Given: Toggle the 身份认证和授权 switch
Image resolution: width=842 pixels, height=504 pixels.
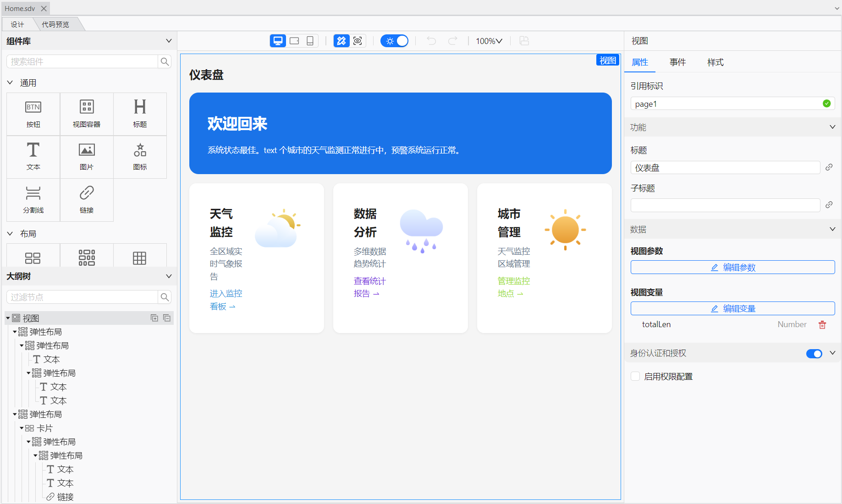Looking at the screenshot, I should [814, 353].
